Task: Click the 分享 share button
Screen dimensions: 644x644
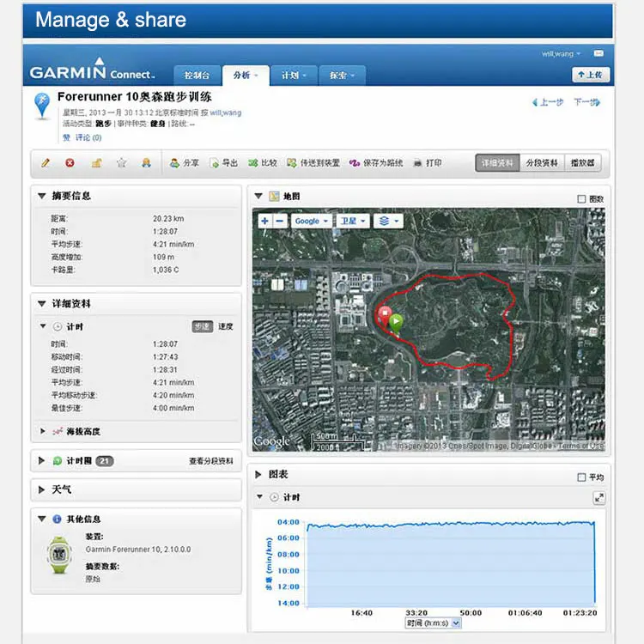Action: (x=185, y=163)
